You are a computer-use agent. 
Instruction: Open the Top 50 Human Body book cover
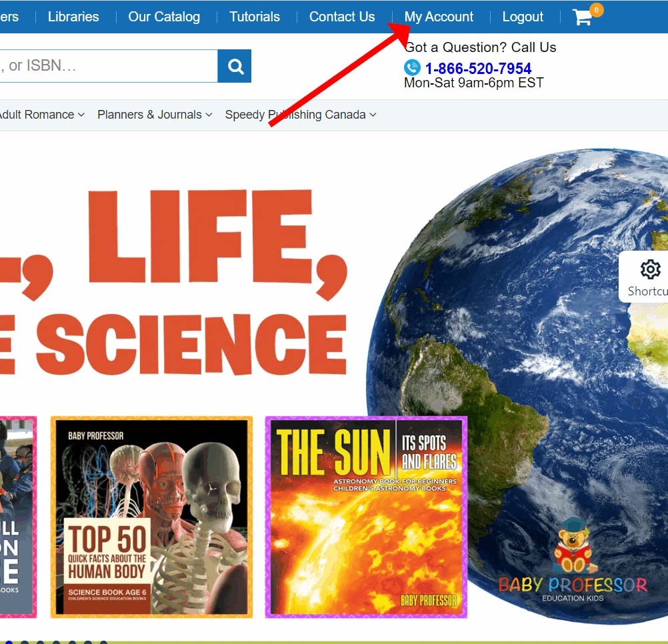(151, 517)
